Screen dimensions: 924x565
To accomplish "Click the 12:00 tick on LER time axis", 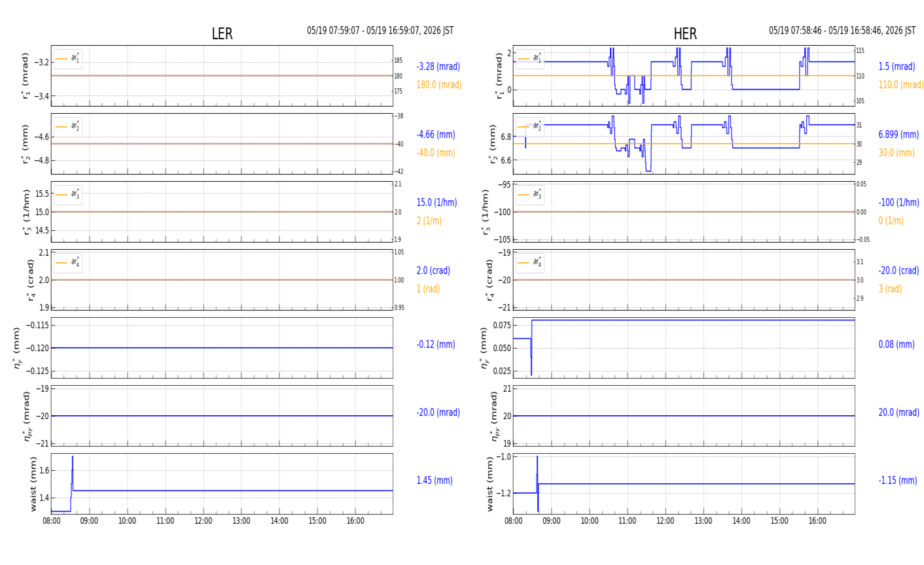I will 204,521.
